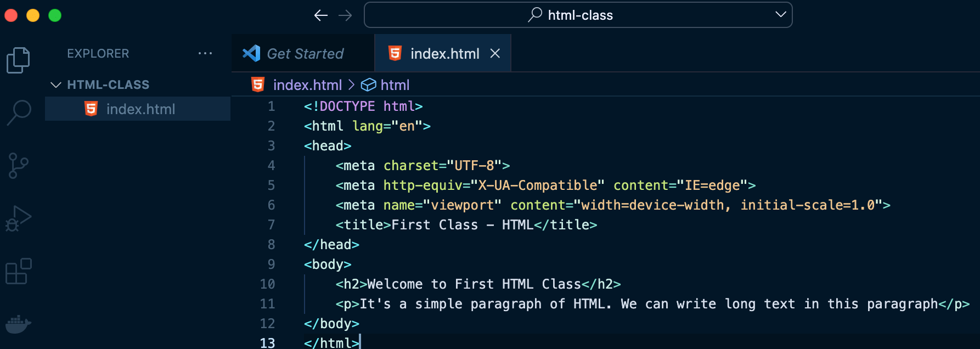
Task: Click the closing </head> tag
Action: 331,244
